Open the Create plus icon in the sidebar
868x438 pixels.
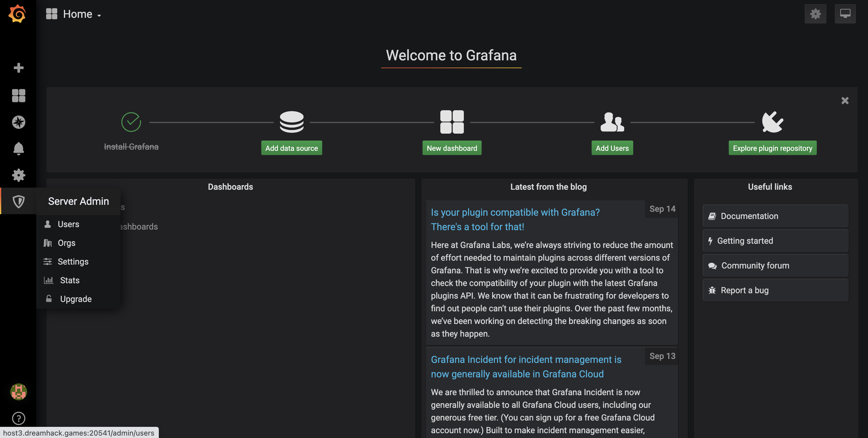click(x=18, y=68)
